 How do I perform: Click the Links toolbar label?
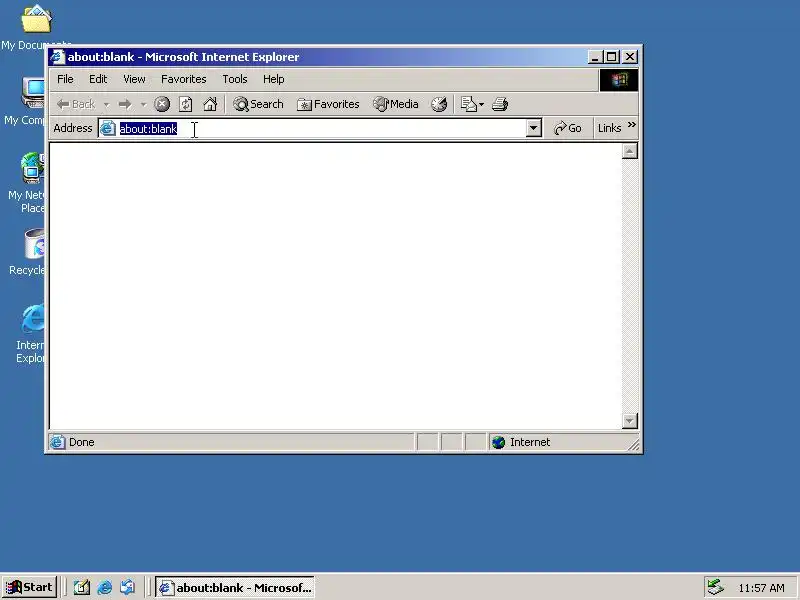(x=609, y=128)
